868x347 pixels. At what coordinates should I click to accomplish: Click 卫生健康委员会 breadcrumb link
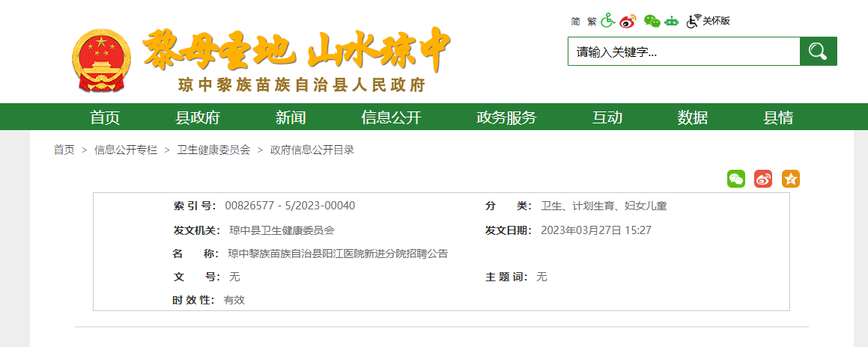[213, 150]
